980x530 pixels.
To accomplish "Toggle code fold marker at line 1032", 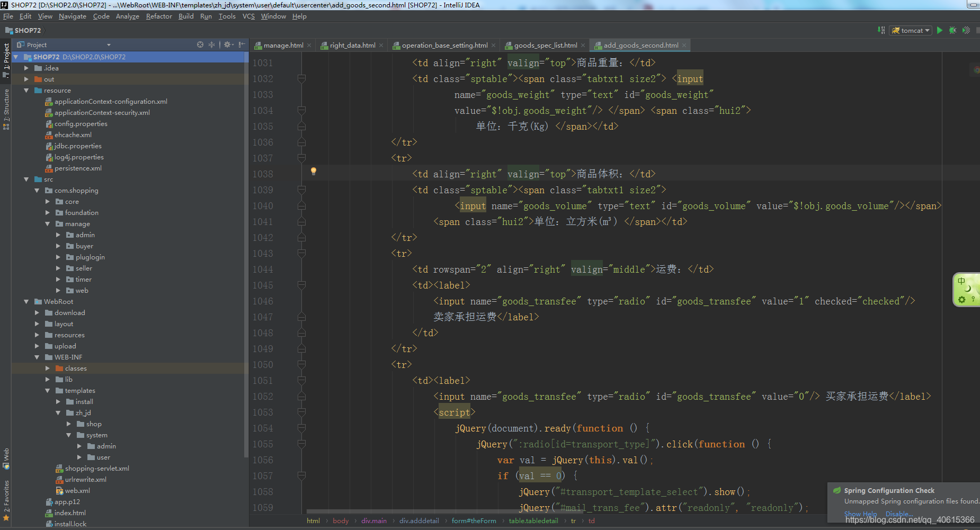I will [301, 79].
